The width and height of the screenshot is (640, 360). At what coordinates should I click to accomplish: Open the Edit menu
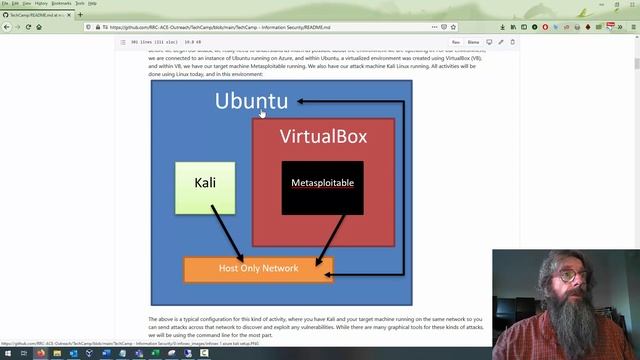click(x=15, y=3)
